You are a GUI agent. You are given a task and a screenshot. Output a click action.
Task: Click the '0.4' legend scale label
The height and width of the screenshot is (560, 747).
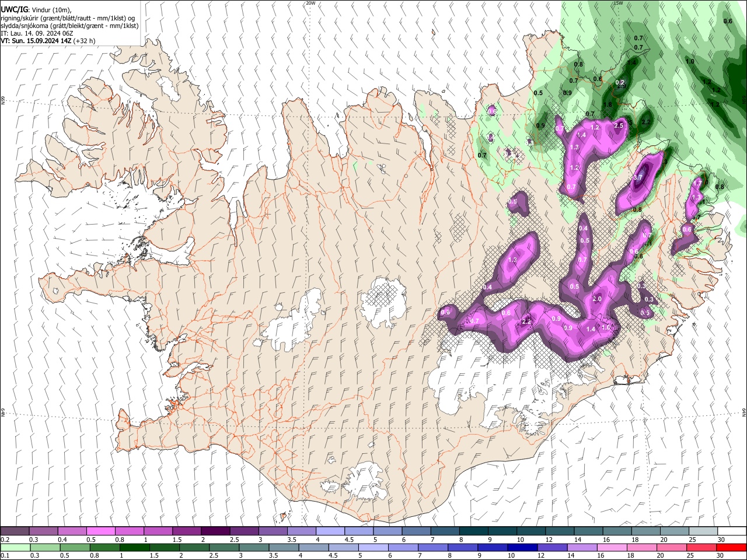pos(62,540)
